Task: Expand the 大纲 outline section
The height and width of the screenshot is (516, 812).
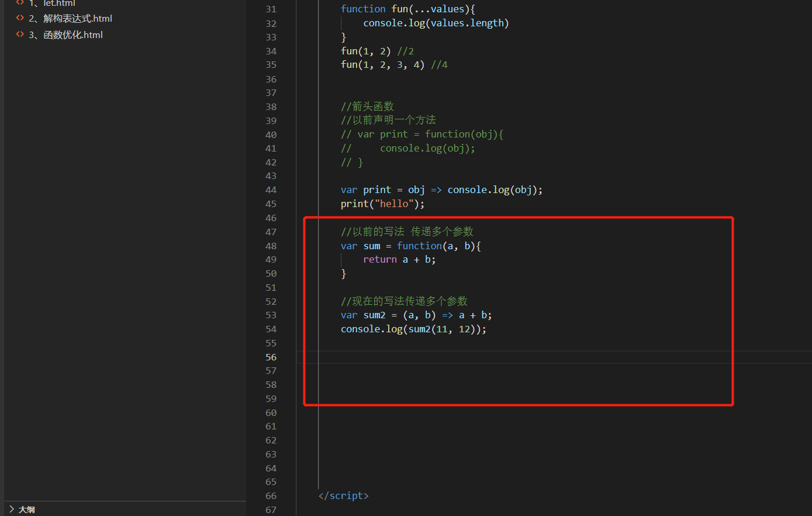Action: click(12, 510)
